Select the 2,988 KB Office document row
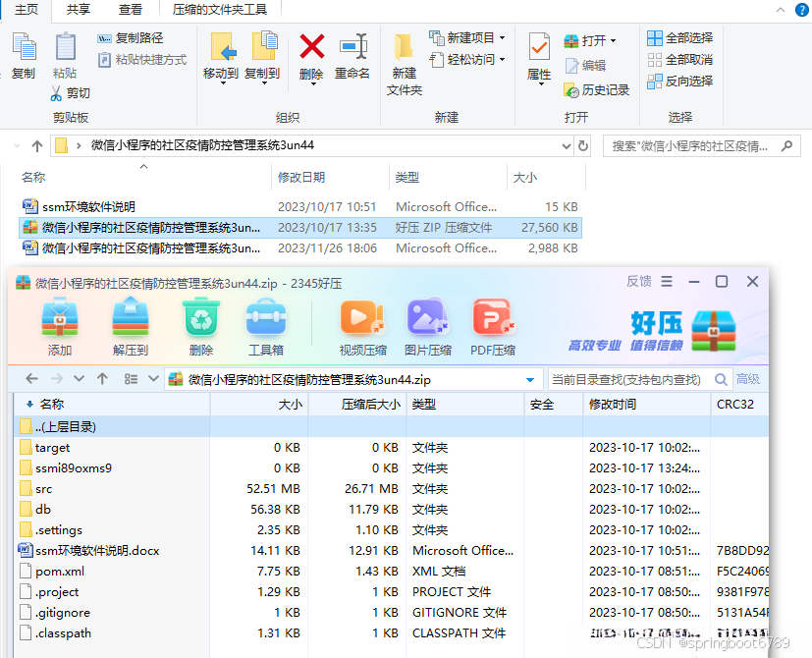812x658 pixels. pos(300,248)
